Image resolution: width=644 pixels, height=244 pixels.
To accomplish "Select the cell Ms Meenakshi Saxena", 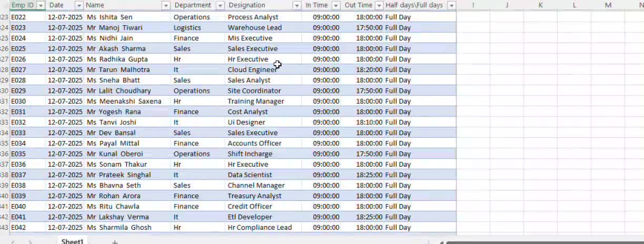I will (x=128, y=101).
